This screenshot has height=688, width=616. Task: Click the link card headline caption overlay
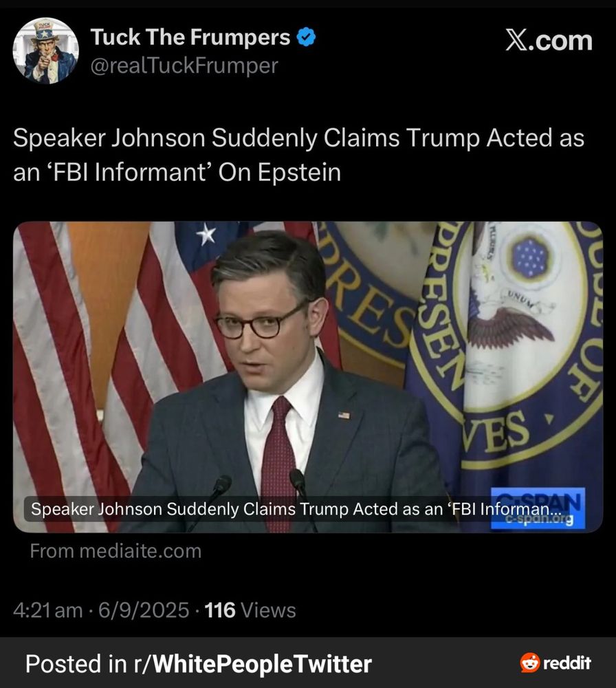[296, 509]
